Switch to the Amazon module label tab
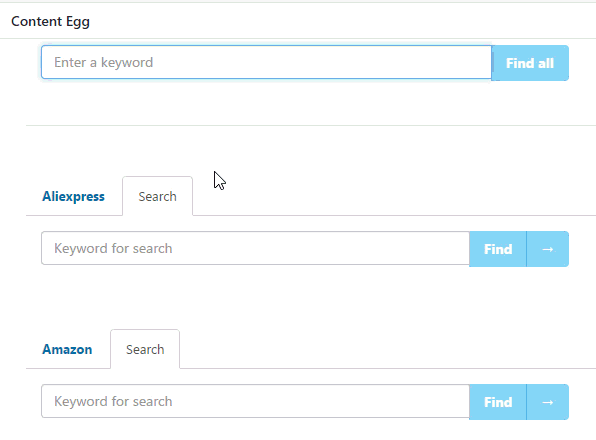Viewport: 596px width, 440px height. click(x=67, y=349)
